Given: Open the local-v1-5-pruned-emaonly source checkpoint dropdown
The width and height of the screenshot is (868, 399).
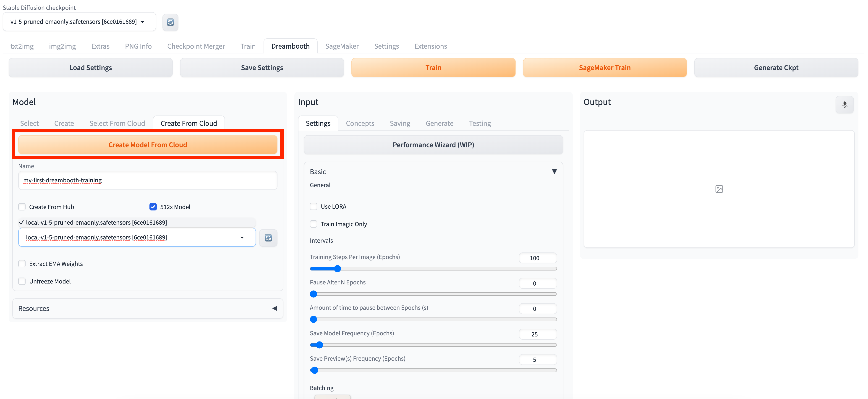Looking at the screenshot, I should (x=137, y=238).
